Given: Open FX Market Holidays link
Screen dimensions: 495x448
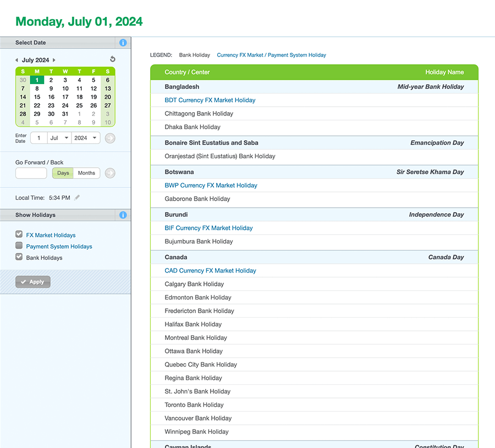Looking at the screenshot, I should (x=51, y=235).
